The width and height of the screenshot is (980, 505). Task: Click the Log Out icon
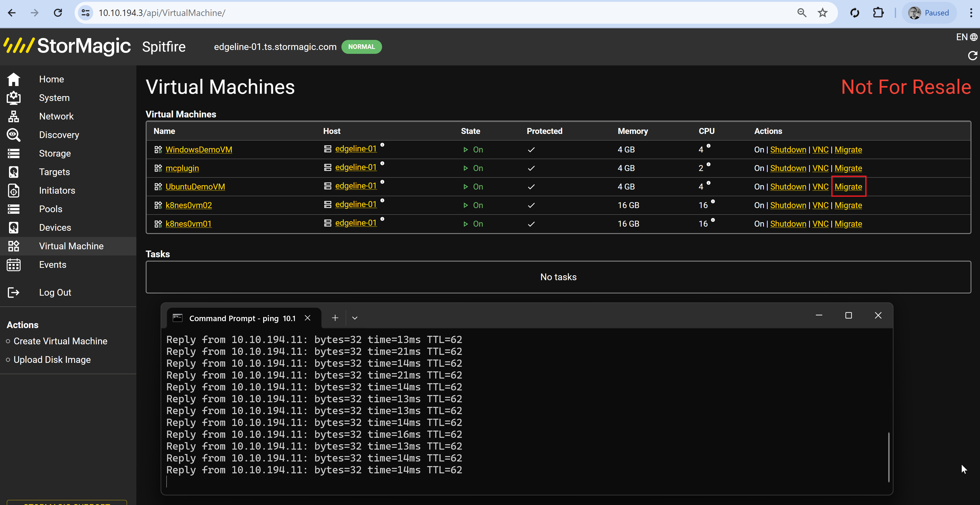(x=14, y=293)
